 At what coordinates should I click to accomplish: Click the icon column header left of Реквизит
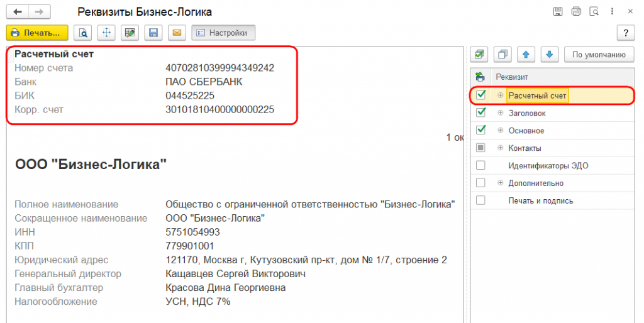point(480,77)
